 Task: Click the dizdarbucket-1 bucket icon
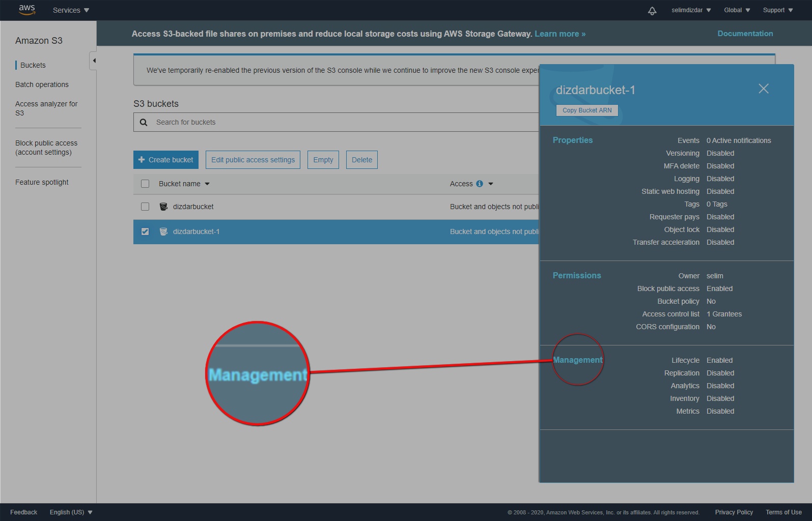click(x=163, y=231)
